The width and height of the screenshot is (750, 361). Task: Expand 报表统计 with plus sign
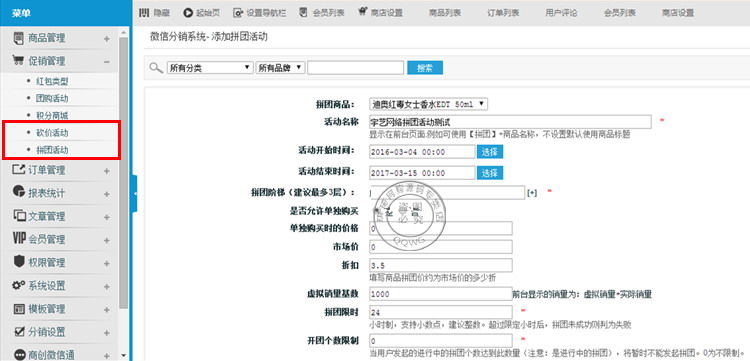click(x=107, y=194)
